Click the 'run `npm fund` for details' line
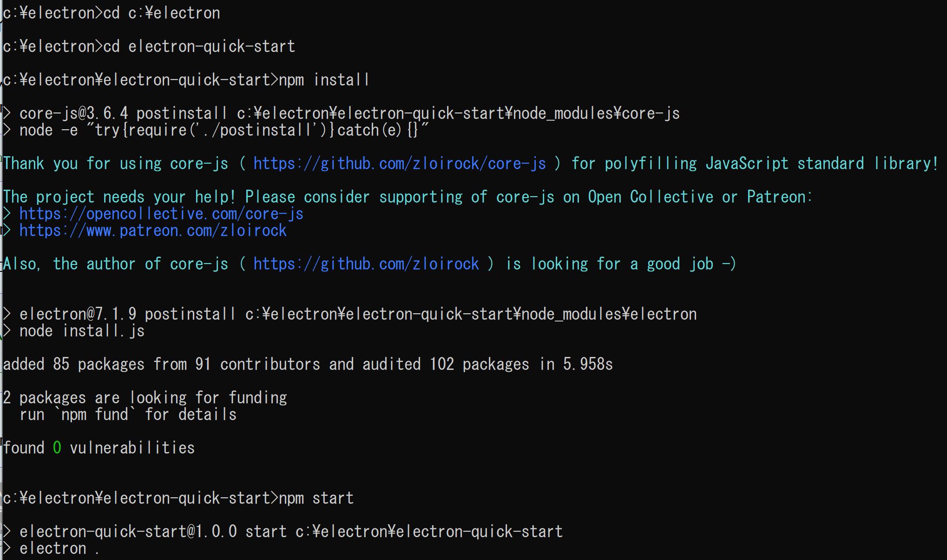The height and width of the screenshot is (560, 947). pyautogui.click(x=128, y=415)
